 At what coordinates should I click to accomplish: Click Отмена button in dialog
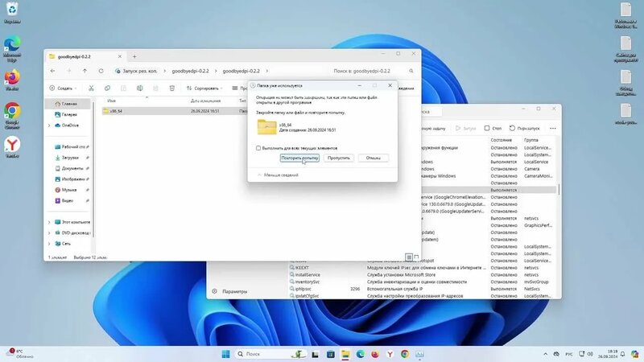[373, 158]
